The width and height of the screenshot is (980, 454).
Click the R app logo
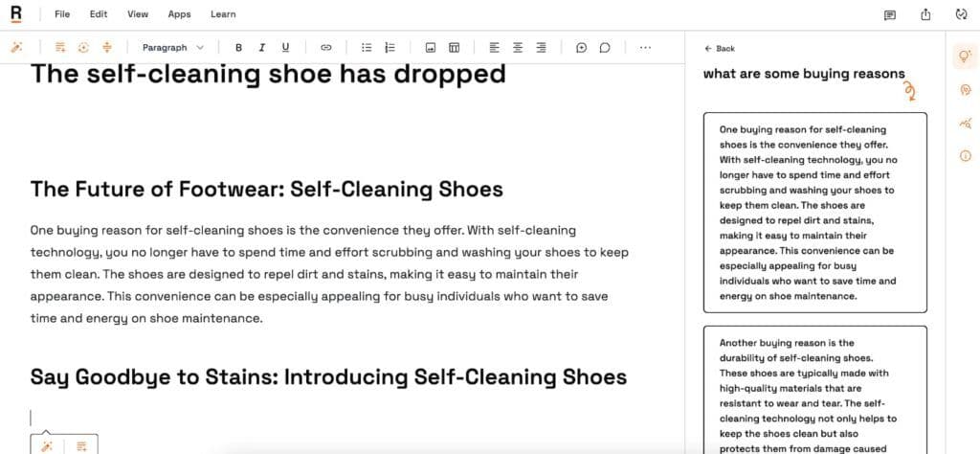coord(16,13)
